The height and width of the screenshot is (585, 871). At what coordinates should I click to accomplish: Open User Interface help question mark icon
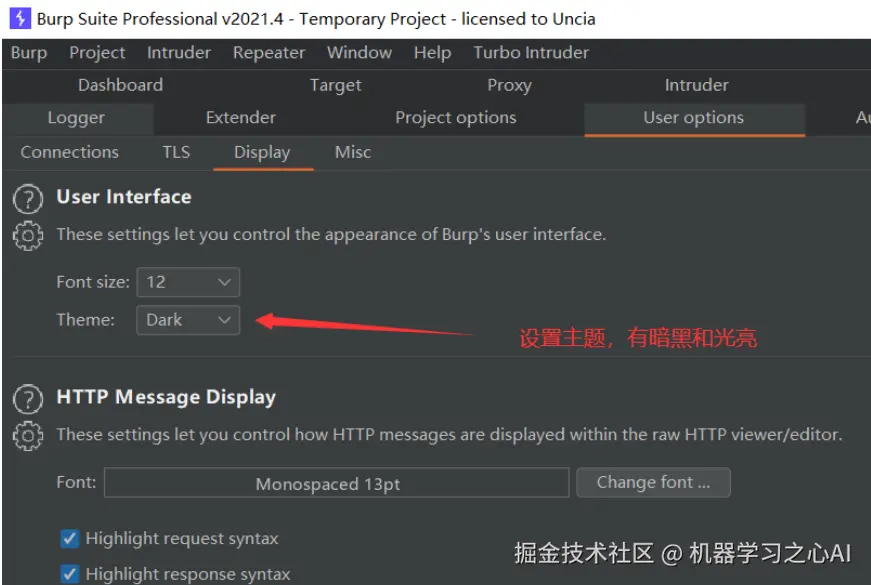[28, 199]
